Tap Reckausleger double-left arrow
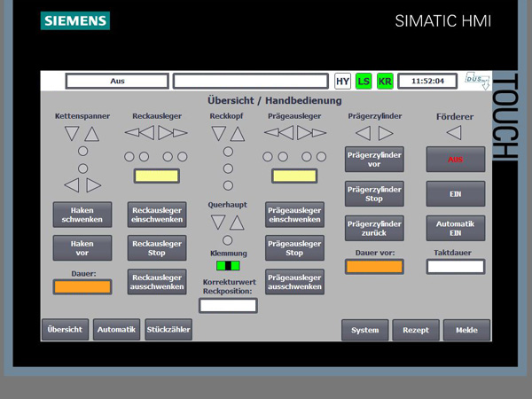532x399 pixels. 139,133
